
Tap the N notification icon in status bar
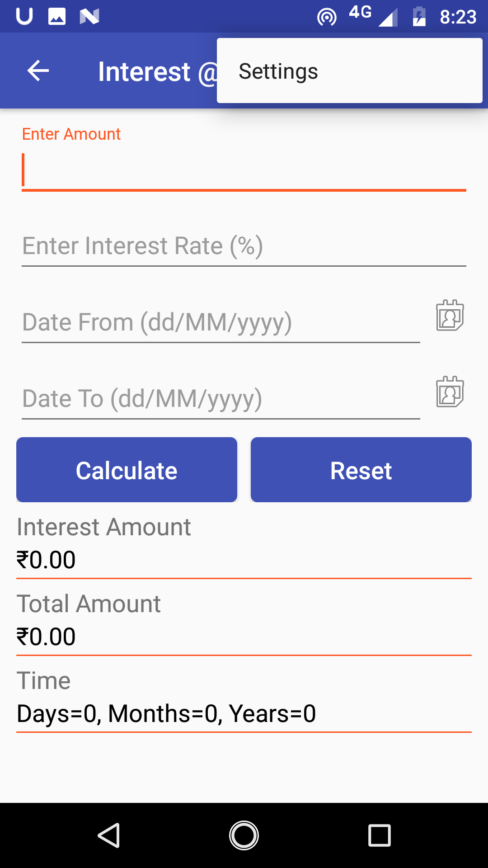[89, 17]
